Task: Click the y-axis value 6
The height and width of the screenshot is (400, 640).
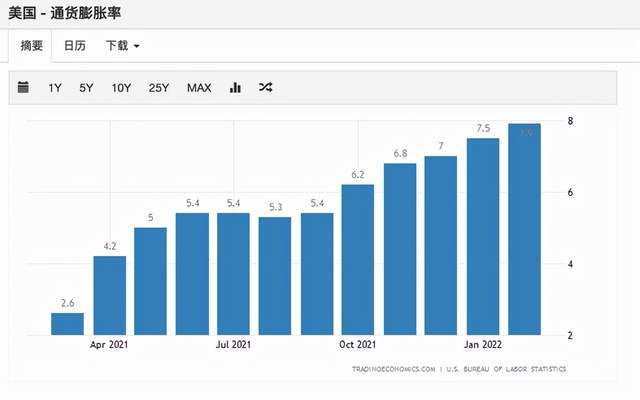Action: (570, 192)
